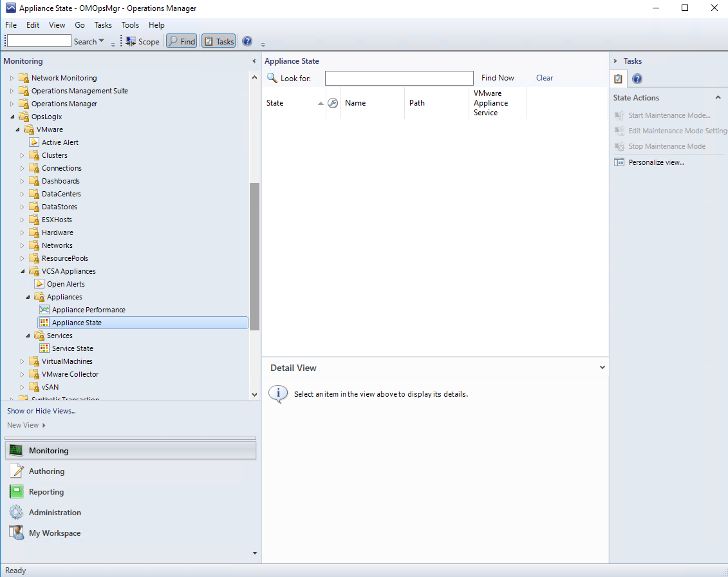Click the Show or Hide Views link
The width and height of the screenshot is (728, 577).
pyautogui.click(x=41, y=411)
